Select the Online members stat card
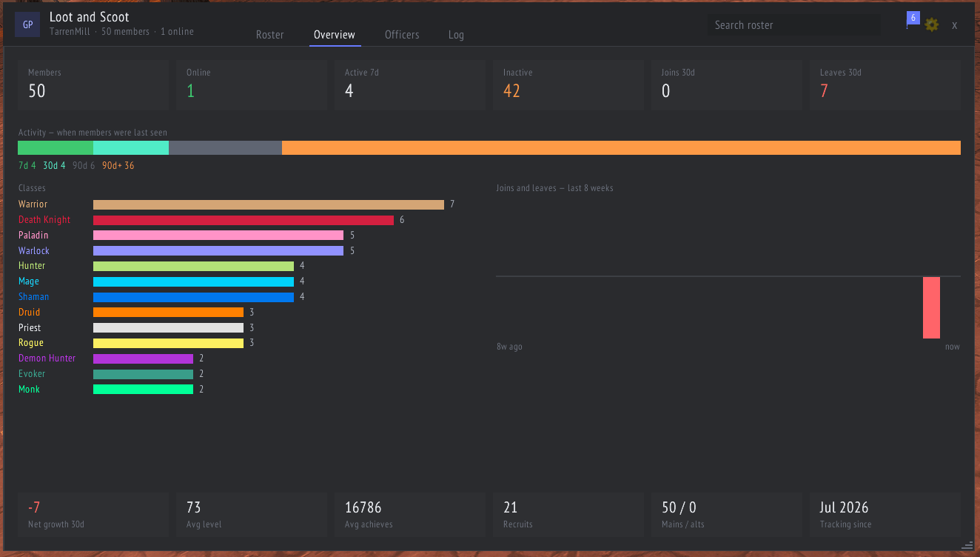This screenshot has height=557, width=980. point(252,85)
